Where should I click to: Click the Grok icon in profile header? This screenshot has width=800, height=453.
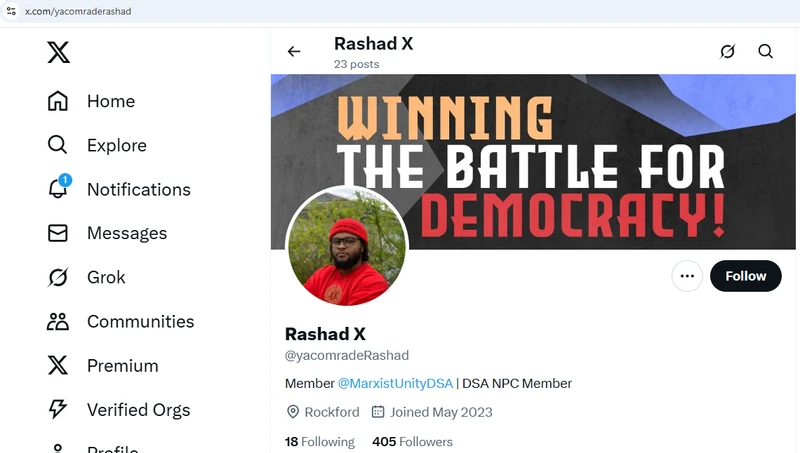[727, 52]
